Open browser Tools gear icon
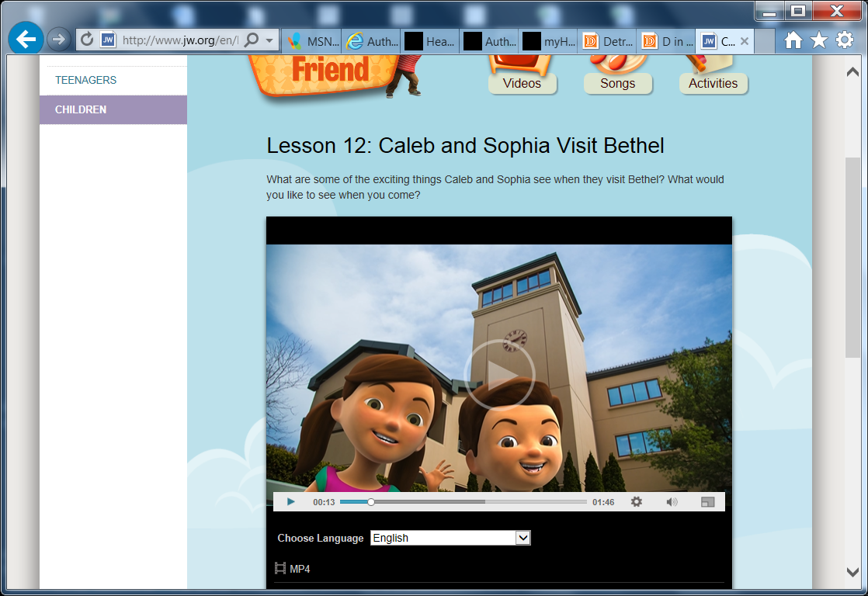Image resolution: width=868 pixels, height=596 pixels. tap(845, 40)
